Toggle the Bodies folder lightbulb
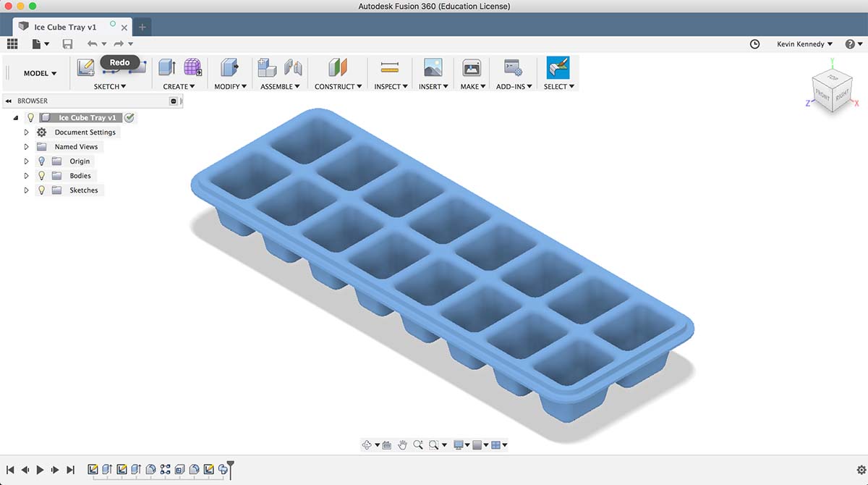The image size is (868, 485). click(41, 175)
